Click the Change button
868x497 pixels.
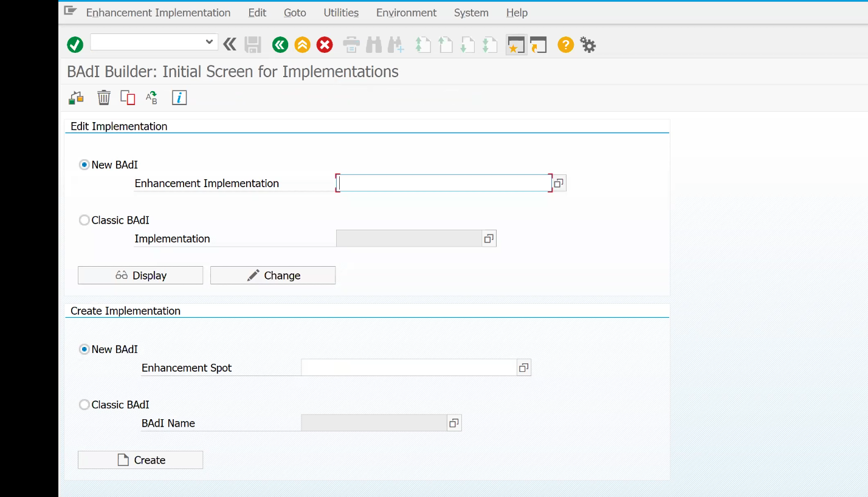[273, 275]
